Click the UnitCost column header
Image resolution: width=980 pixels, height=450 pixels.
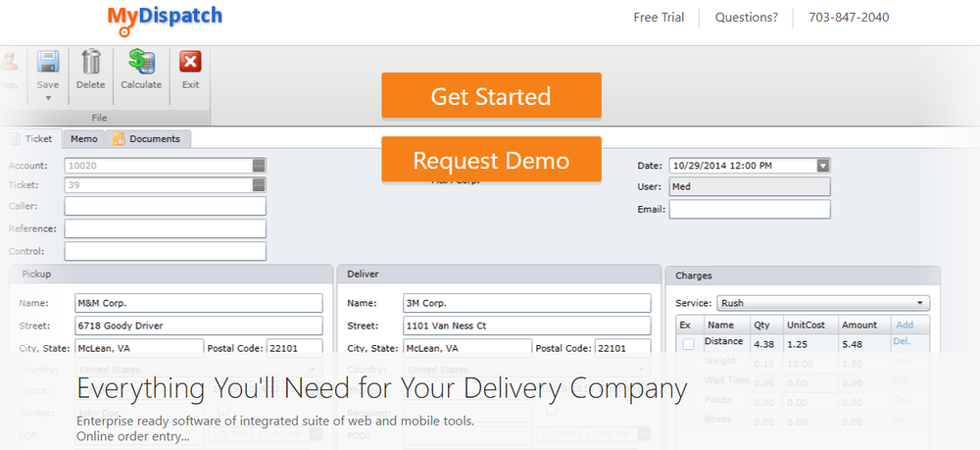pyautogui.click(x=810, y=325)
